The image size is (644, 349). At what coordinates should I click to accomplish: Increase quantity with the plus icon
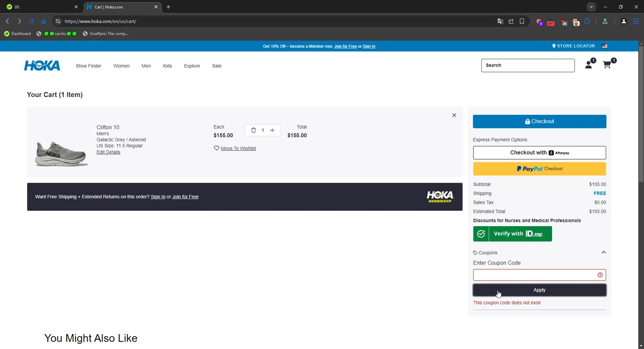click(272, 130)
